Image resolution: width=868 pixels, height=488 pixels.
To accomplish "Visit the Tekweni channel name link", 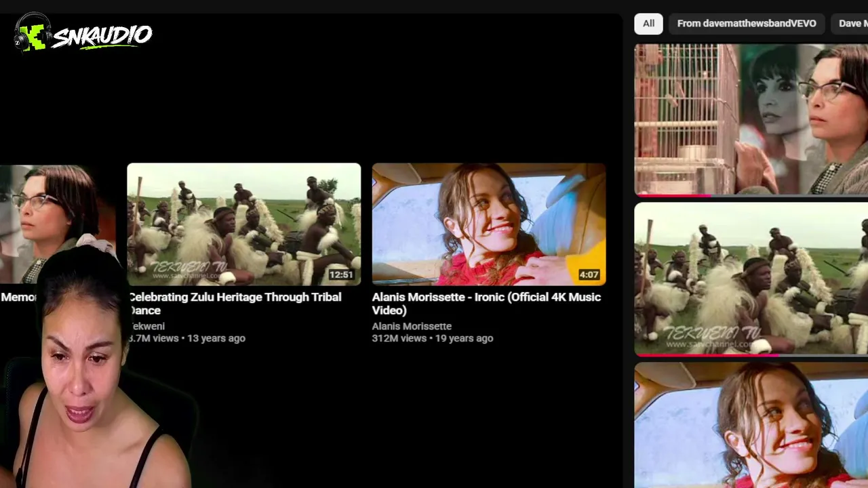I will [146, 326].
